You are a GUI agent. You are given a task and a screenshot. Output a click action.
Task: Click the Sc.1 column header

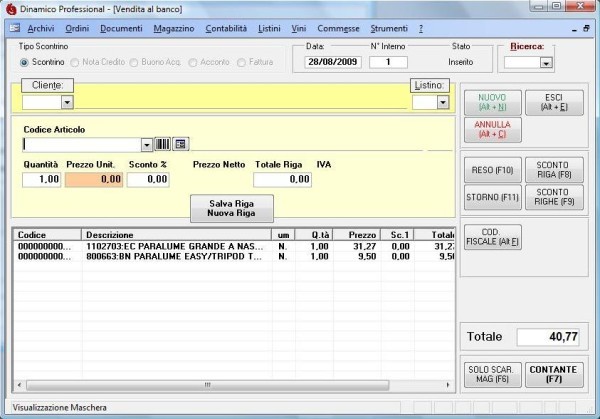(x=398, y=235)
